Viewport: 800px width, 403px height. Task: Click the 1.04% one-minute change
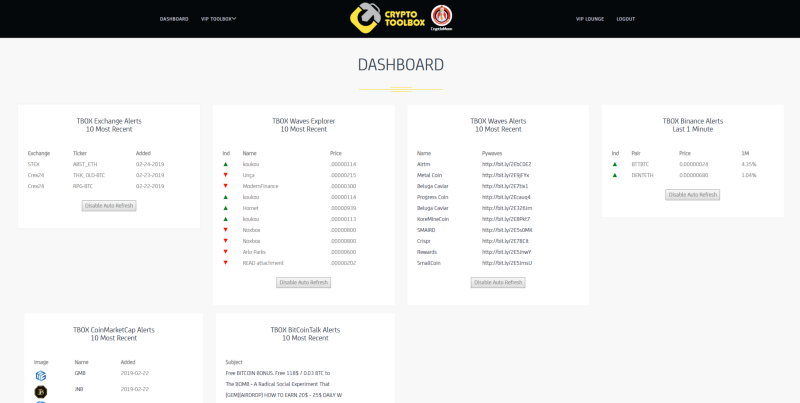pyautogui.click(x=748, y=175)
